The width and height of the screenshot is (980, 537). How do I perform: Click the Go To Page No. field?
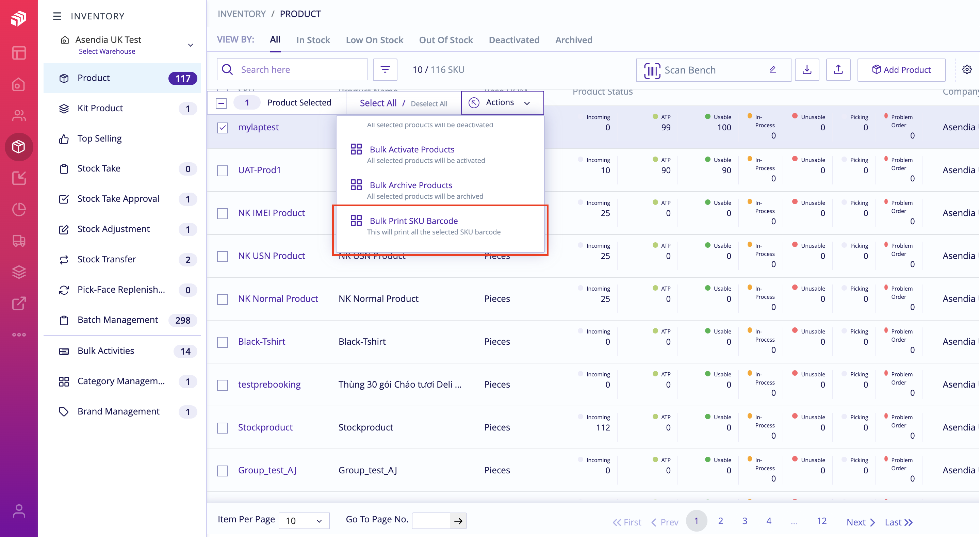tap(431, 520)
